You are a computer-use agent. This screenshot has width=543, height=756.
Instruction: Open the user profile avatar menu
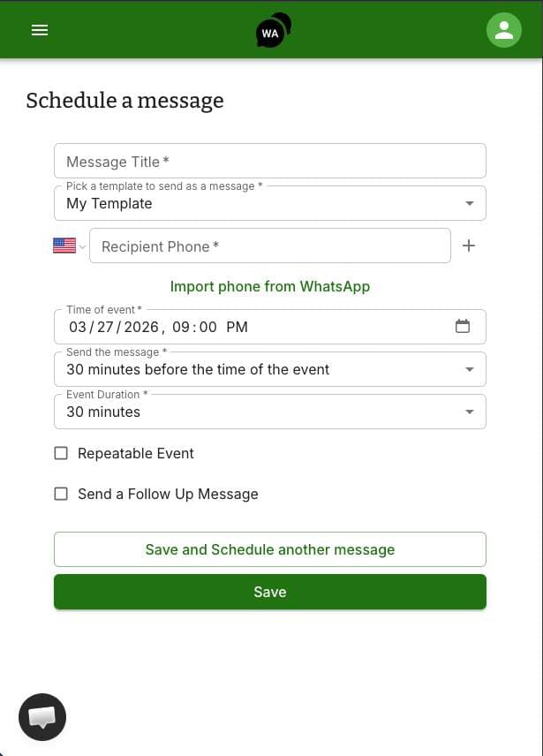tap(503, 29)
